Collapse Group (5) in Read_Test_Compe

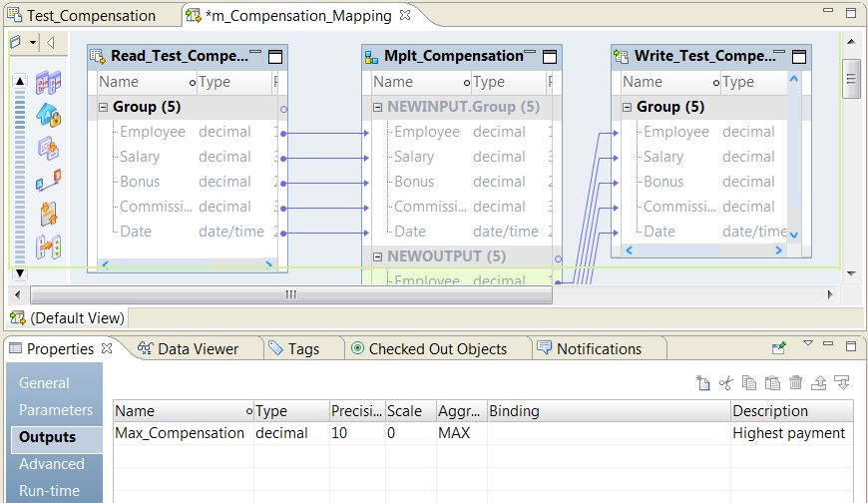pos(103,107)
